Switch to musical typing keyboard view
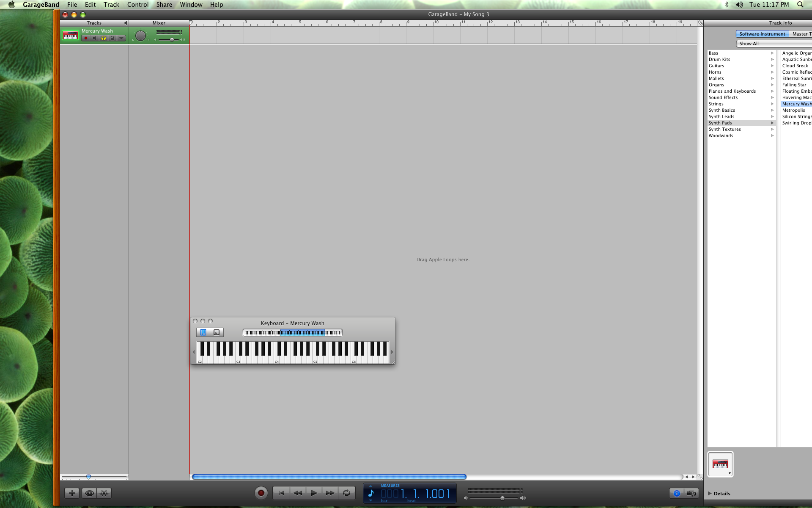The height and width of the screenshot is (508, 812). click(x=216, y=333)
